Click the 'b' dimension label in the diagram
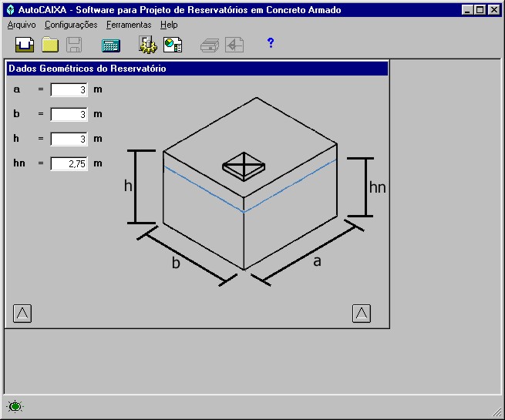The width and height of the screenshot is (505, 420). pos(176,263)
